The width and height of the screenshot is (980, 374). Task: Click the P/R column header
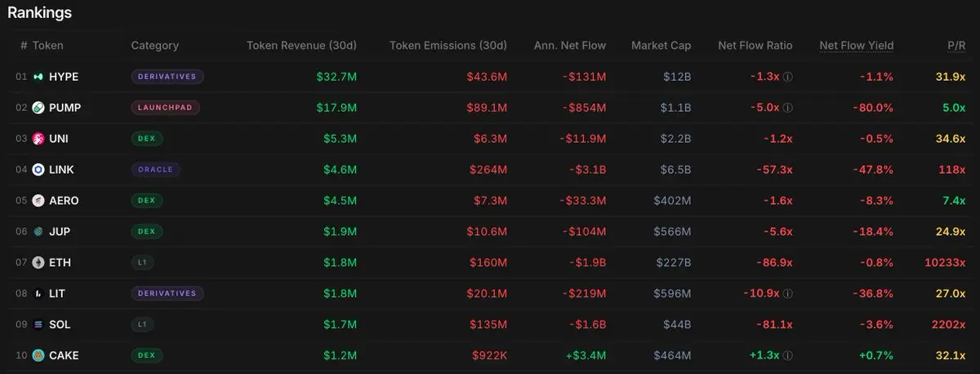pyautogui.click(x=956, y=46)
